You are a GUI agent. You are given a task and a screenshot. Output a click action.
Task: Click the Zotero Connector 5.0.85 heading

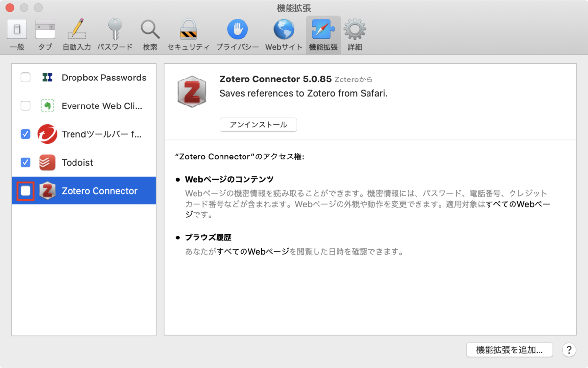click(276, 79)
